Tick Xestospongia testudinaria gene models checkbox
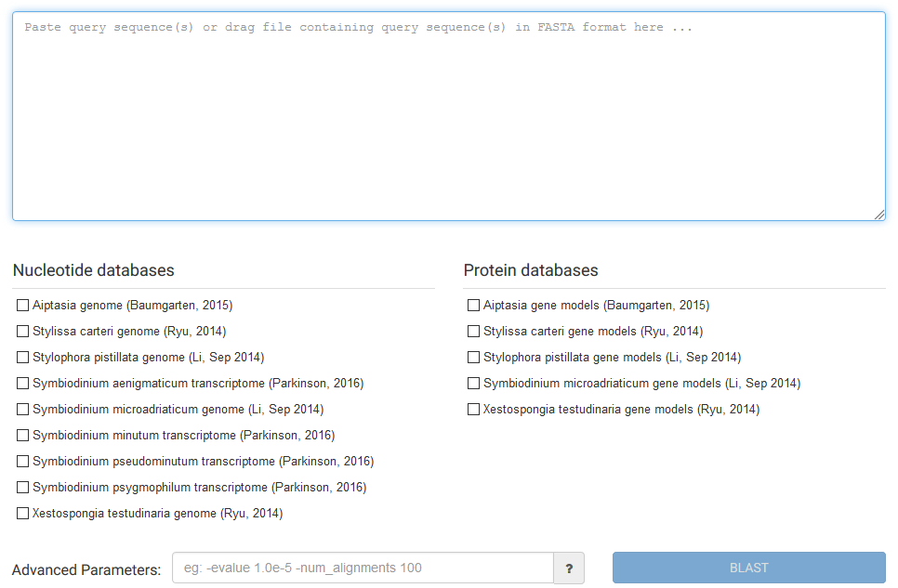The width and height of the screenshot is (898, 588). coord(473,410)
